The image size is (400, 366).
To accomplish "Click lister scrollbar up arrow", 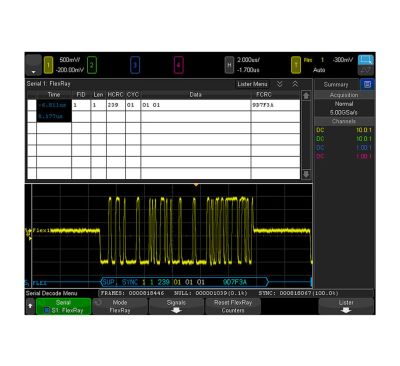I will pyautogui.click(x=306, y=96).
